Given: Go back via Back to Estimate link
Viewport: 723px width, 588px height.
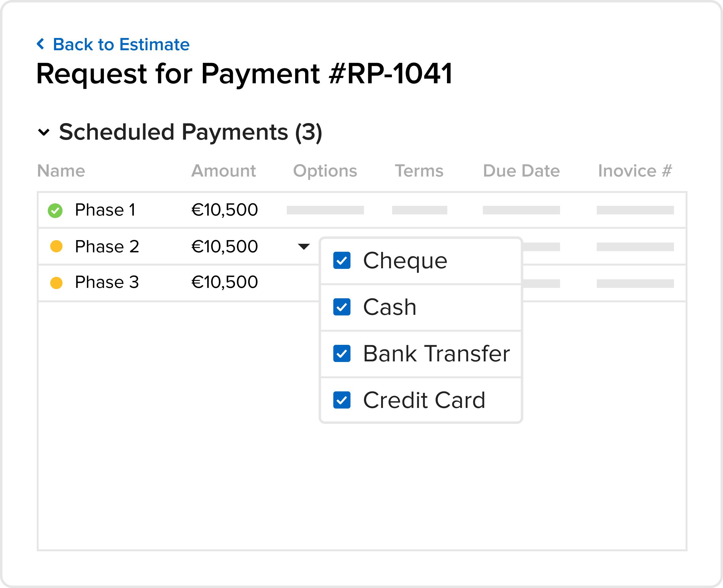Looking at the screenshot, I should coord(121,44).
